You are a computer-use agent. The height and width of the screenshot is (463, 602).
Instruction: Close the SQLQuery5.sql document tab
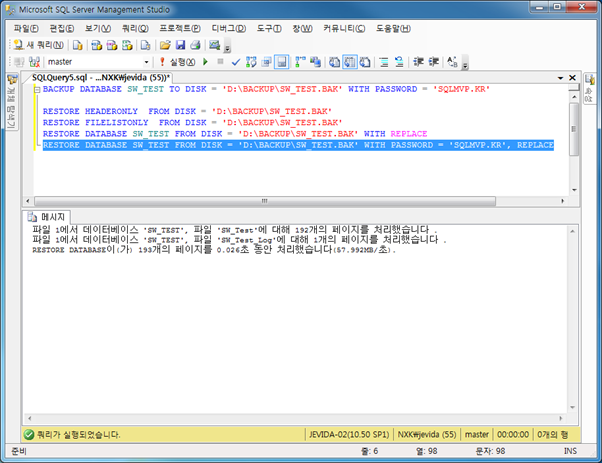pos(572,78)
